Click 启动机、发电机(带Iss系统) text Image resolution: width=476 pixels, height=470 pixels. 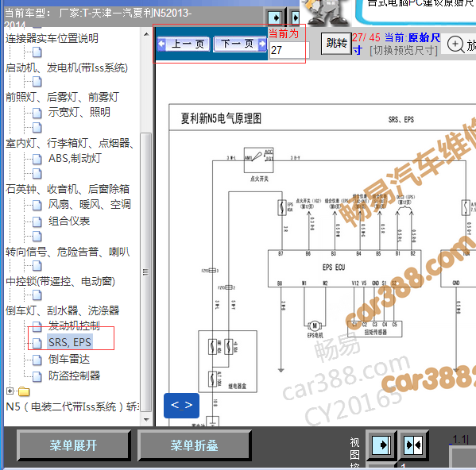tap(67, 67)
